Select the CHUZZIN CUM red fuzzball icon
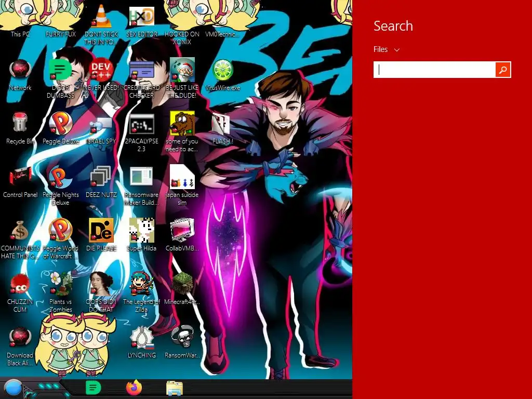 20,292
